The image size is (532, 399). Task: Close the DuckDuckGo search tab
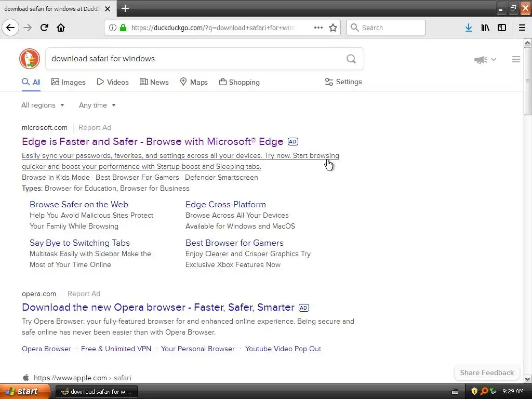tap(108, 9)
